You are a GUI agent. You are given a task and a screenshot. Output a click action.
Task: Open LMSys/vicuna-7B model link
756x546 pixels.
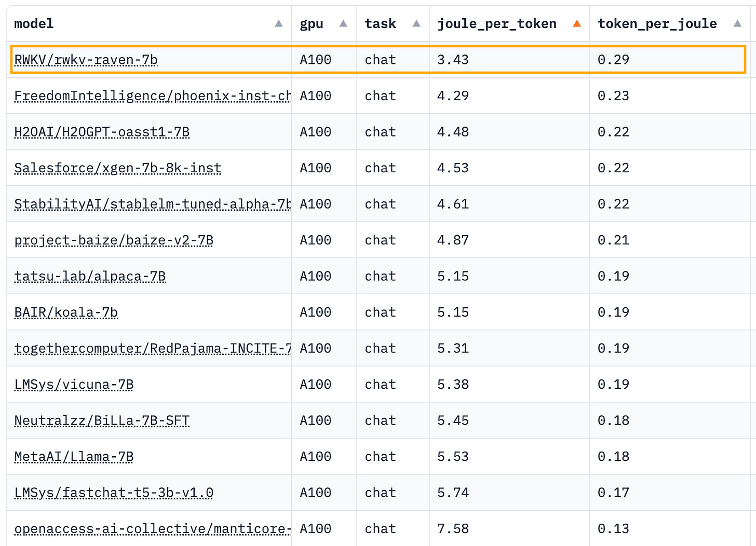click(74, 385)
